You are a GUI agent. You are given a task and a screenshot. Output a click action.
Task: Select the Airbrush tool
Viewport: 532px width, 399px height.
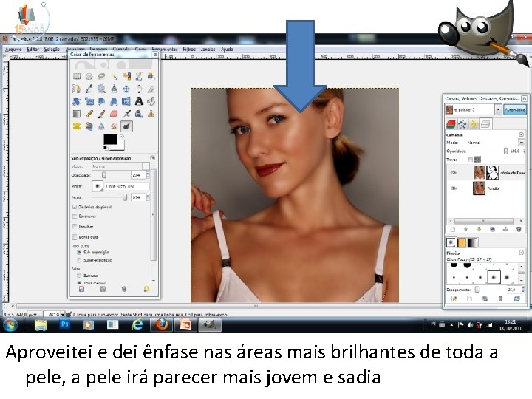point(126,114)
